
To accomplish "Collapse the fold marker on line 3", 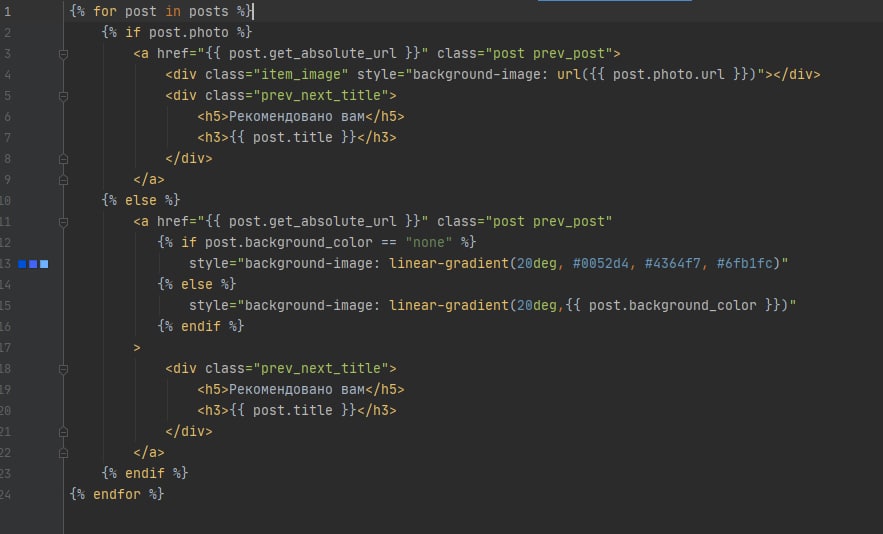I will [63, 54].
